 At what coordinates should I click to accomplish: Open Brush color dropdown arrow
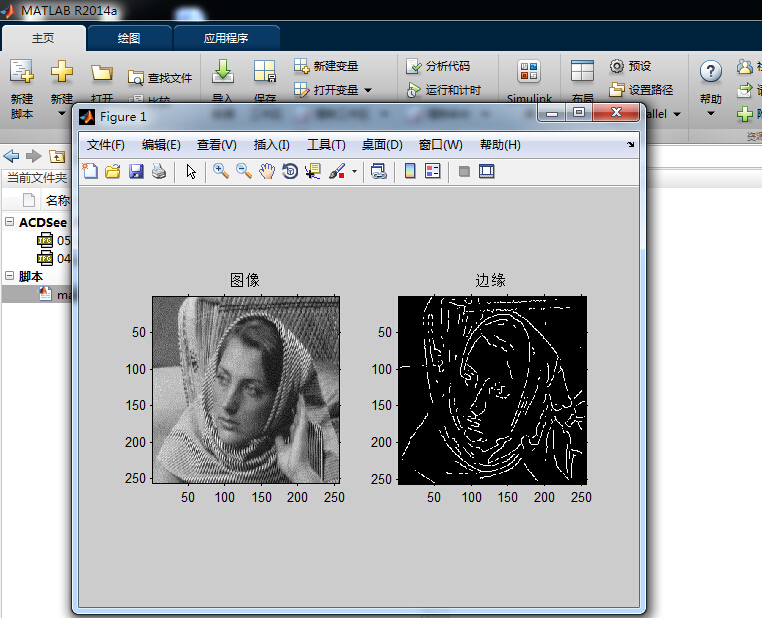(354, 172)
